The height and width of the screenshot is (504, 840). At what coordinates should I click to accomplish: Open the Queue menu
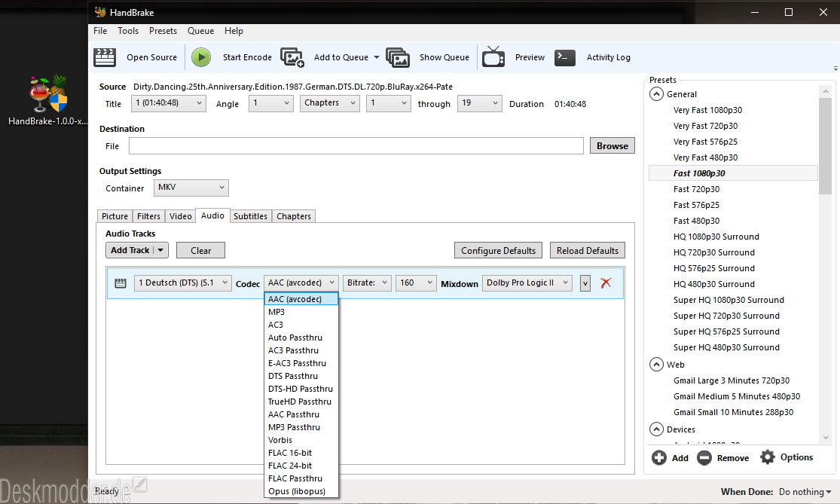coord(201,31)
